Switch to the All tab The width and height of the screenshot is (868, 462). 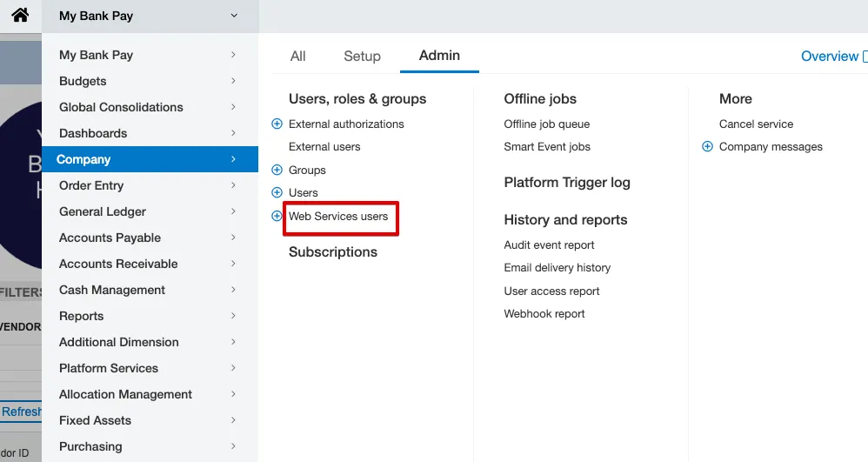pyautogui.click(x=297, y=56)
